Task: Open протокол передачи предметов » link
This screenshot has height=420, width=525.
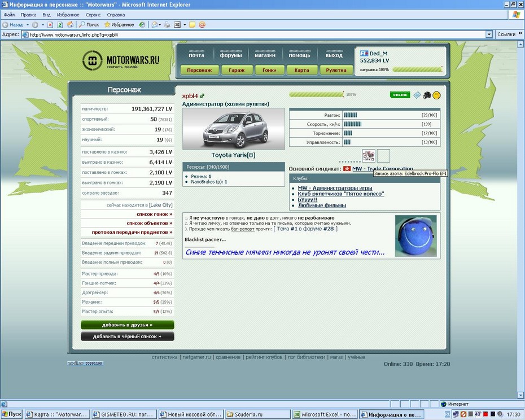Action: [132, 232]
